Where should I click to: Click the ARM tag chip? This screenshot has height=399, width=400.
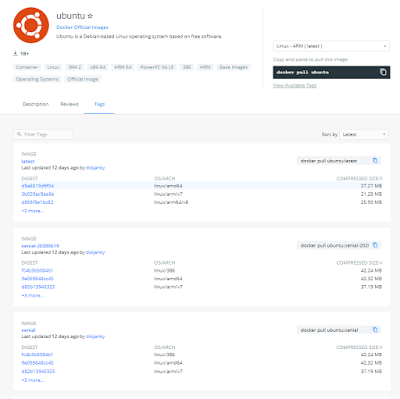[205, 67]
